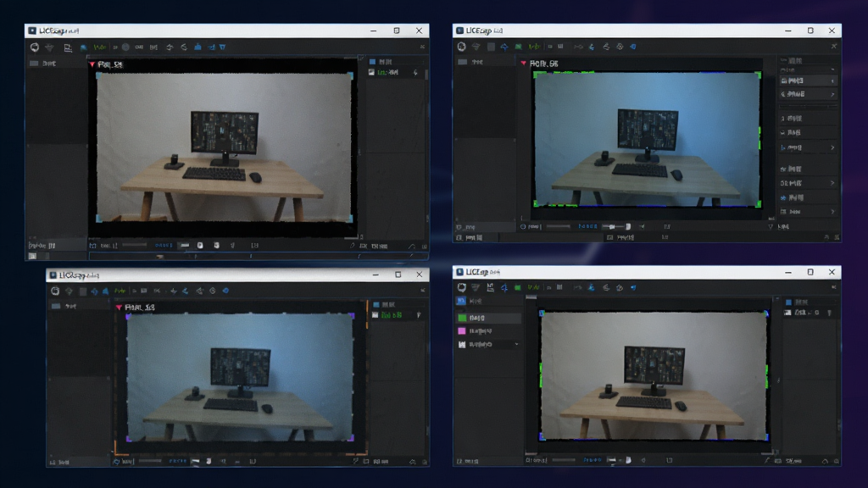Click the circular icon starting top-right window's toolbar
The height and width of the screenshot is (488, 868).
point(462,47)
